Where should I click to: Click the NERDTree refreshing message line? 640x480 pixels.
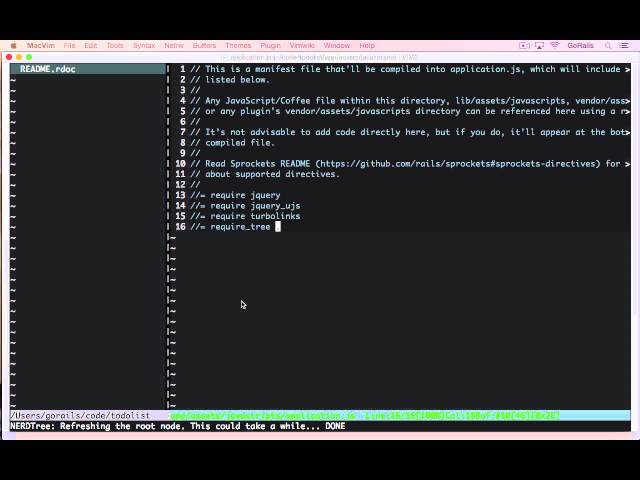(x=178, y=427)
